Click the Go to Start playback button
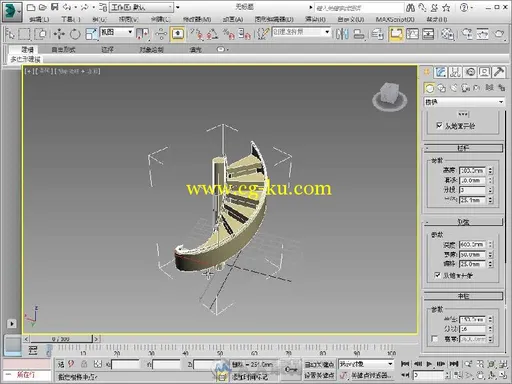This screenshot has height=384, width=512. click(x=405, y=364)
